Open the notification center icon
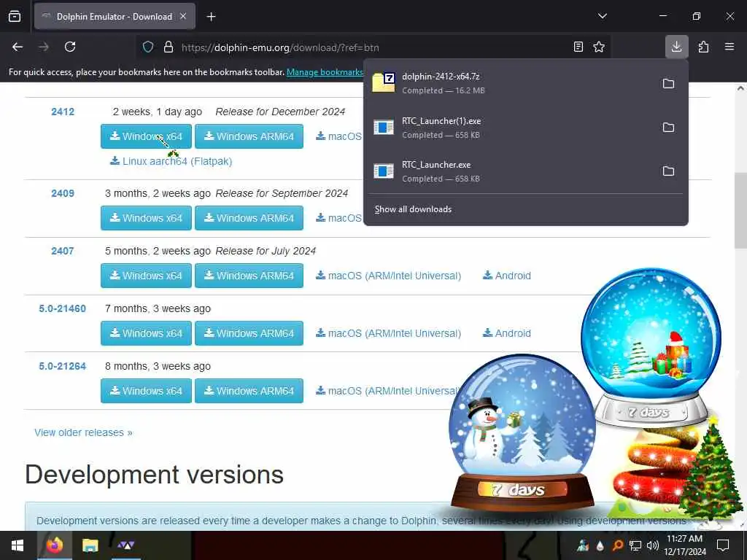The image size is (747, 560). [723, 545]
